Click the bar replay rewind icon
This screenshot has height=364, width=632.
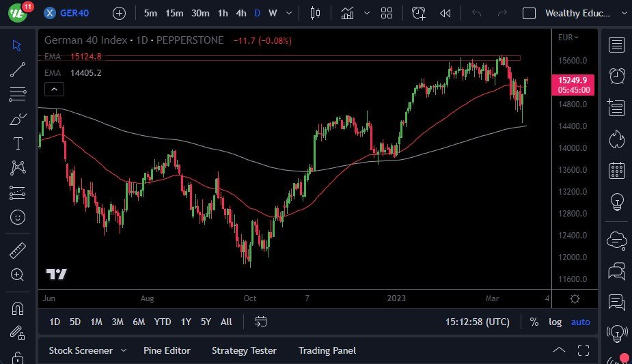pos(445,13)
